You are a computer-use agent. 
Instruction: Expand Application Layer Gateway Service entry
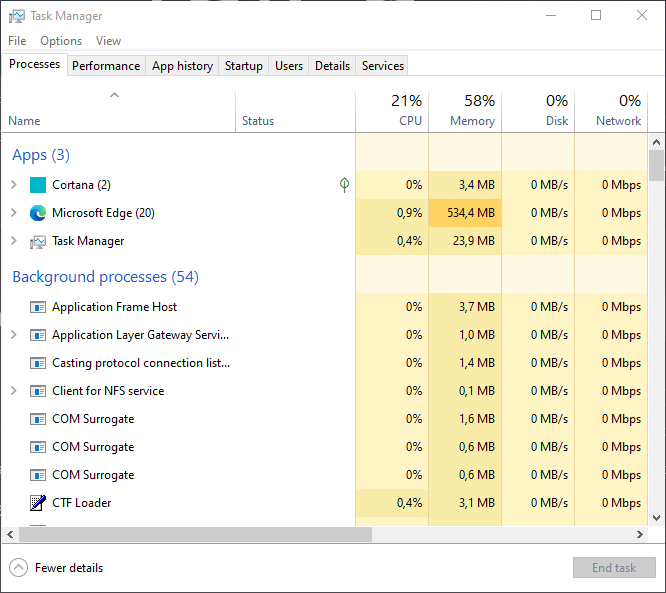pyautogui.click(x=14, y=335)
